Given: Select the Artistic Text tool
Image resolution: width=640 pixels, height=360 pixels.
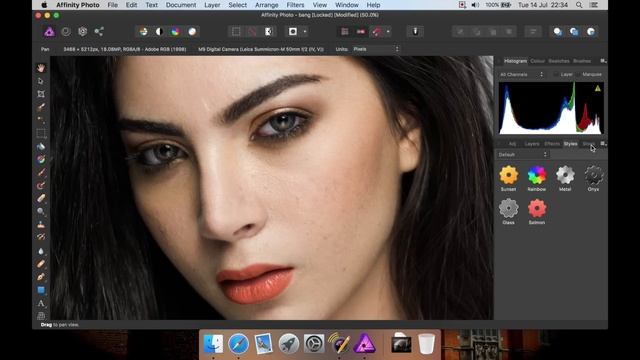Looking at the screenshot, I should tap(41, 303).
